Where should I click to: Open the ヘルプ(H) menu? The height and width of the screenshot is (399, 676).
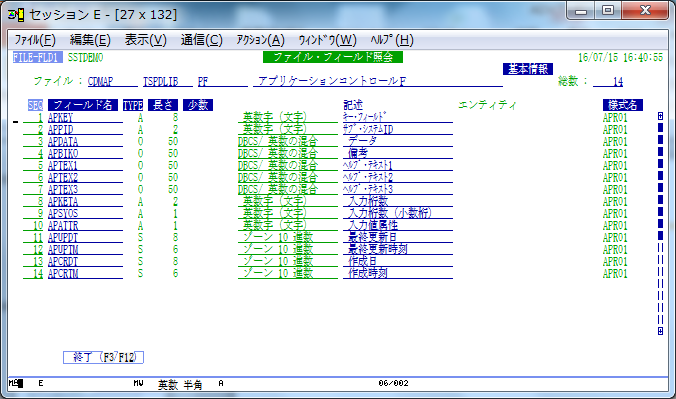click(392, 40)
